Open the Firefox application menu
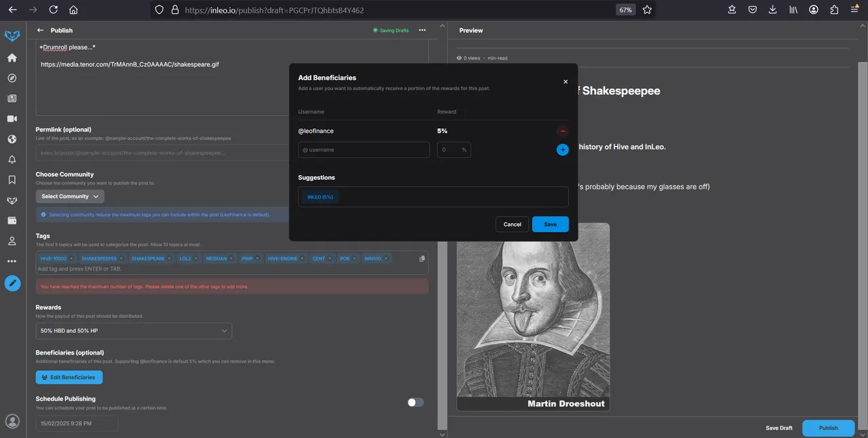The width and height of the screenshot is (868, 438). click(x=854, y=10)
